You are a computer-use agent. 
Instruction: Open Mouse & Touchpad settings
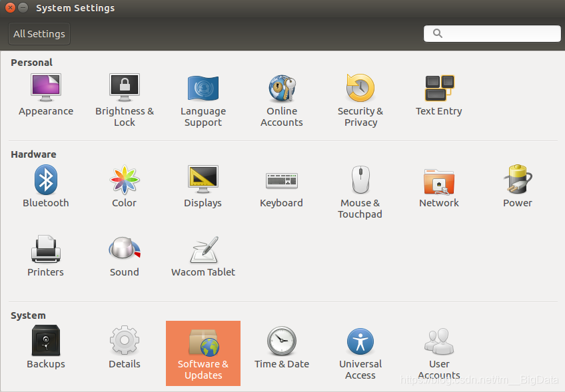[x=360, y=192]
